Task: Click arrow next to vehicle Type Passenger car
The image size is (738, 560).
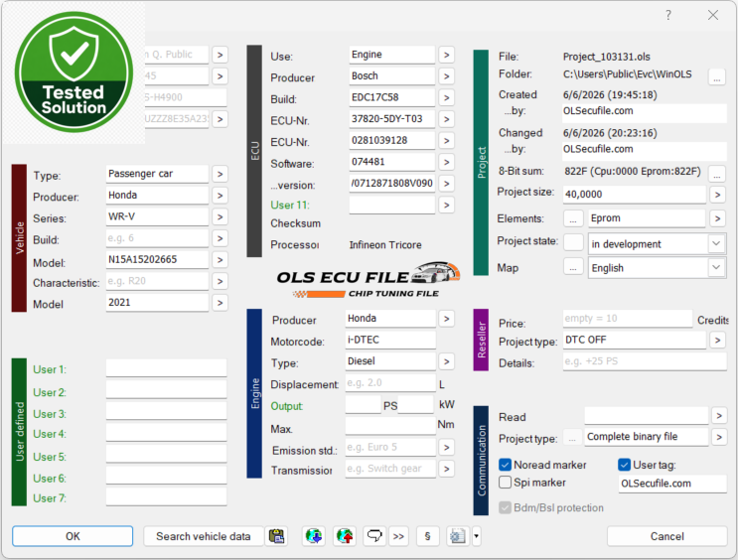Action: tap(220, 174)
